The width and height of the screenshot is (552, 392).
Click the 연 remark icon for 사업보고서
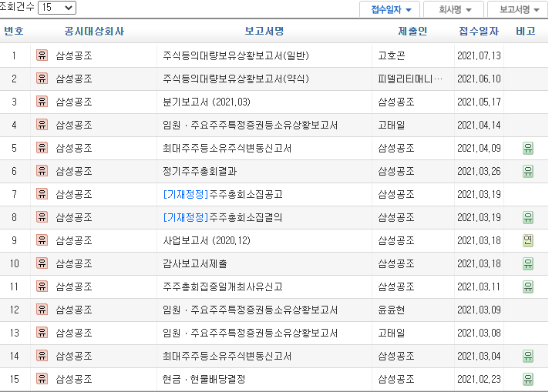527,240
